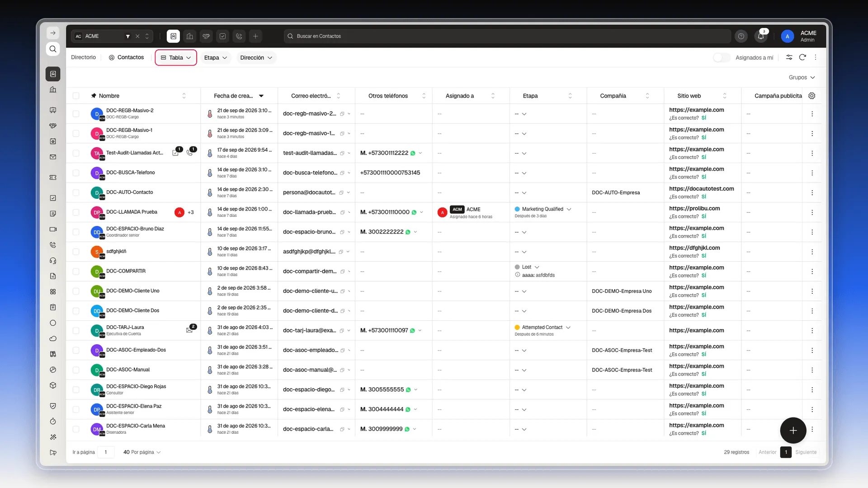868x488 pixels.
Task: Check the DOC-TARJ-Laura row checkbox
Action: pyautogui.click(x=76, y=331)
